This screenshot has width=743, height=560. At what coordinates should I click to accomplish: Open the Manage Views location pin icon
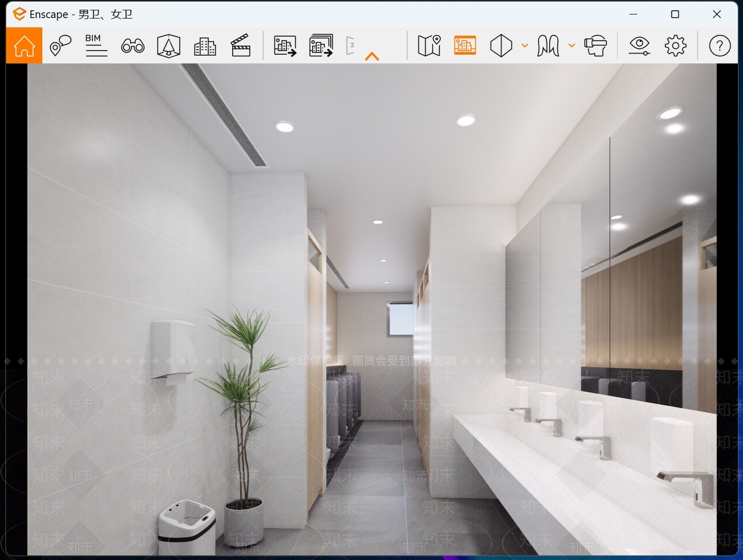pos(60,46)
